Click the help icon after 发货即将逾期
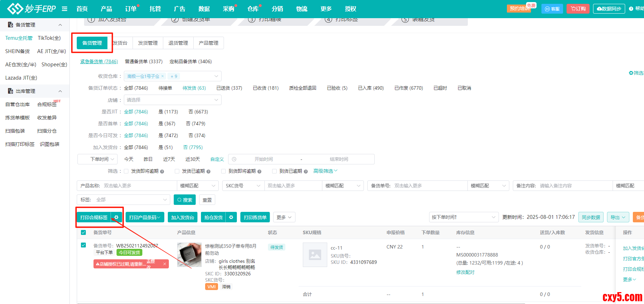This screenshot has width=644, height=304. 162,171
